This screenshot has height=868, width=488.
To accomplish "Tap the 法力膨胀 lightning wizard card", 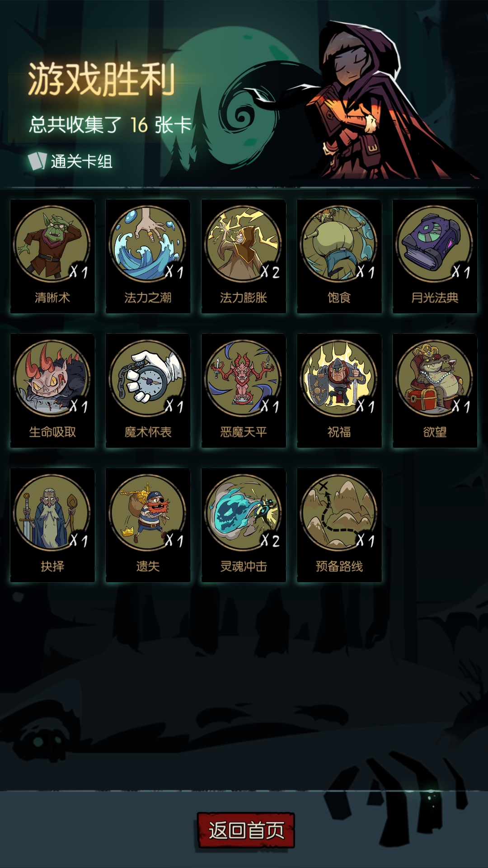I will coord(244,256).
